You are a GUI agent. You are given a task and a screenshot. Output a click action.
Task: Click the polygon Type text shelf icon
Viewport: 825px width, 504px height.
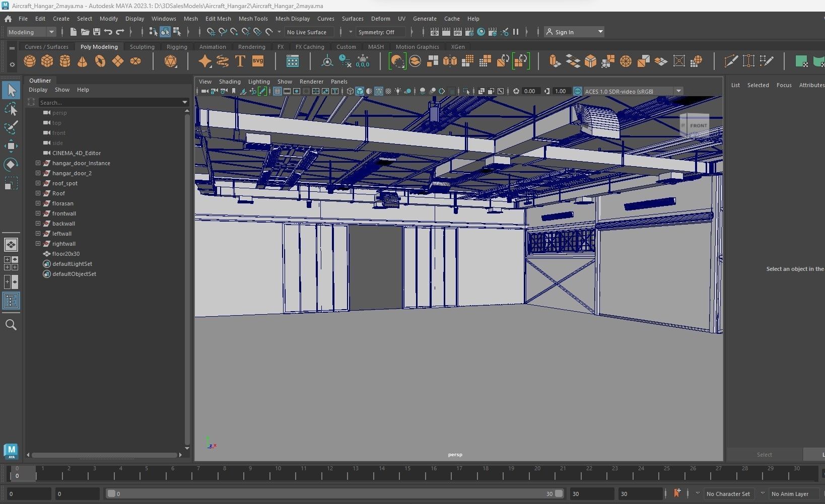click(240, 61)
